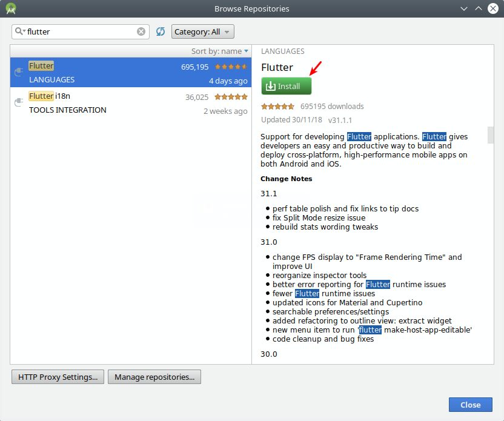Viewport: 504px width, 421px height.
Task: Open the Sort by: name dropdown
Action: click(x=219, y=51)
